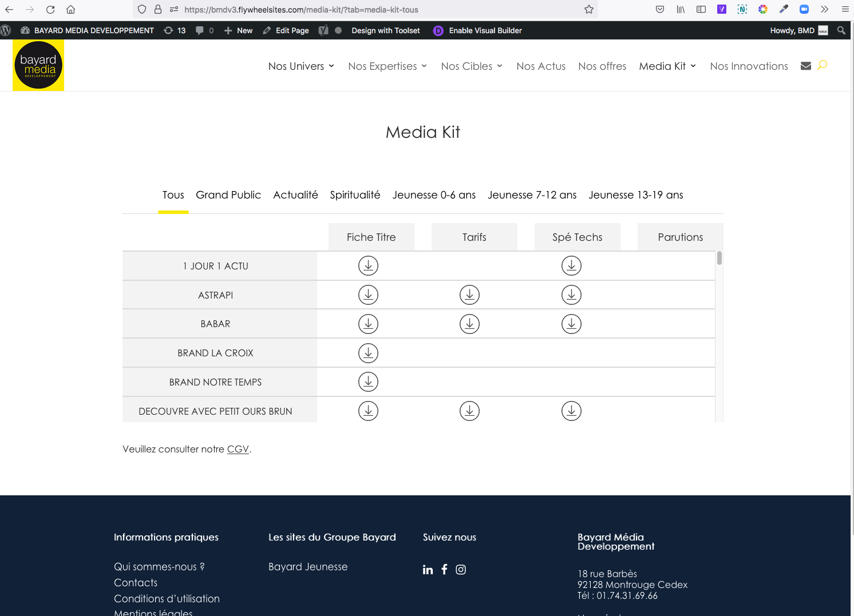Viewport: 854px width, 616px height.
Task: Click Edit Page in admin bar
Action: tap(286, 30)
